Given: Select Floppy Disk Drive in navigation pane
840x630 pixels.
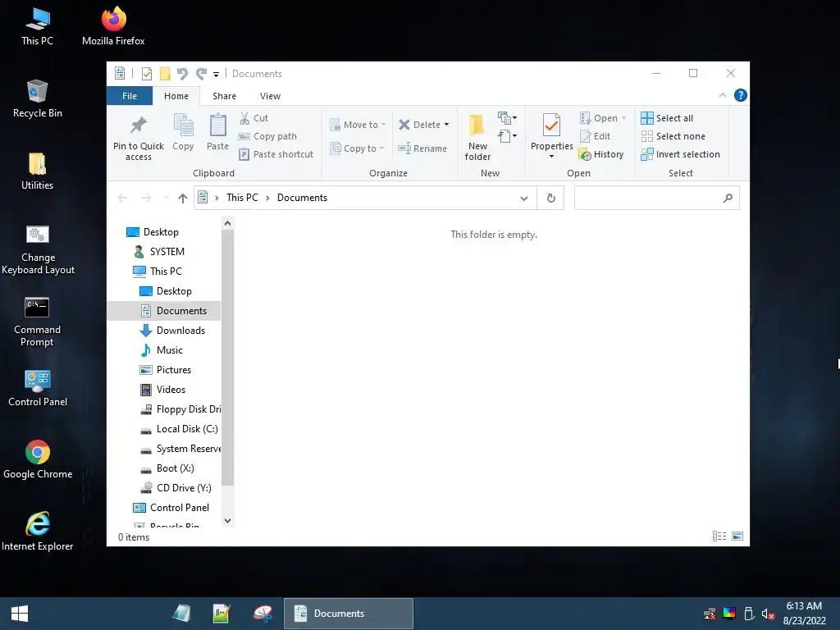Looking at the screenshot, I should 189,409.
